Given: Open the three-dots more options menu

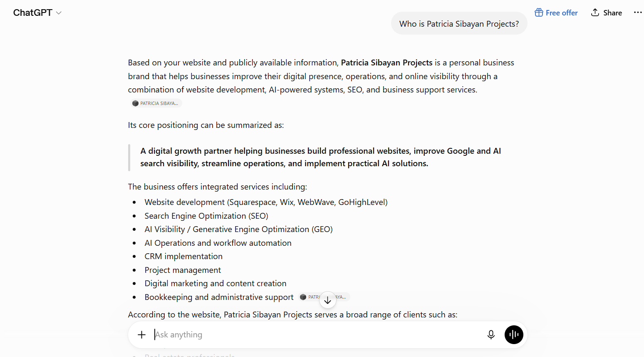Looking at the screenshot, I should tap(638, 12).
